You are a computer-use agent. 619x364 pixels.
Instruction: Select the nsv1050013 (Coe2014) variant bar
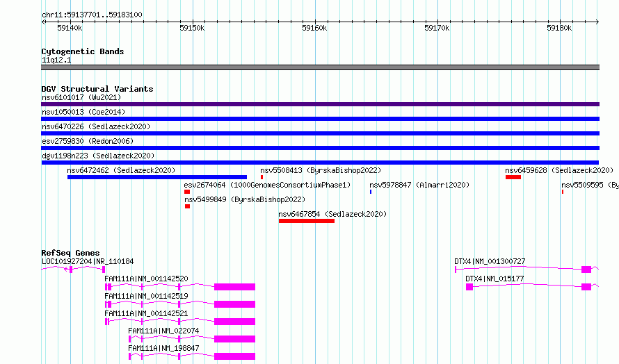(320, 119)
